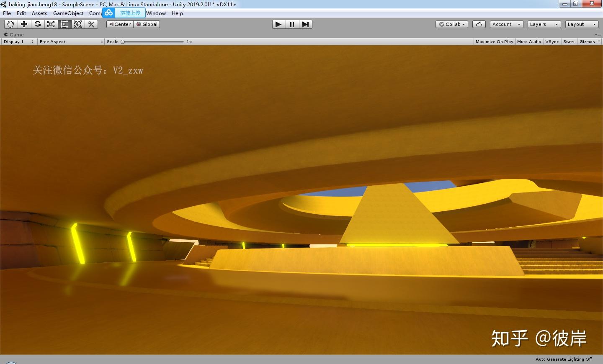Select the Rotate tool

[37, 24]
